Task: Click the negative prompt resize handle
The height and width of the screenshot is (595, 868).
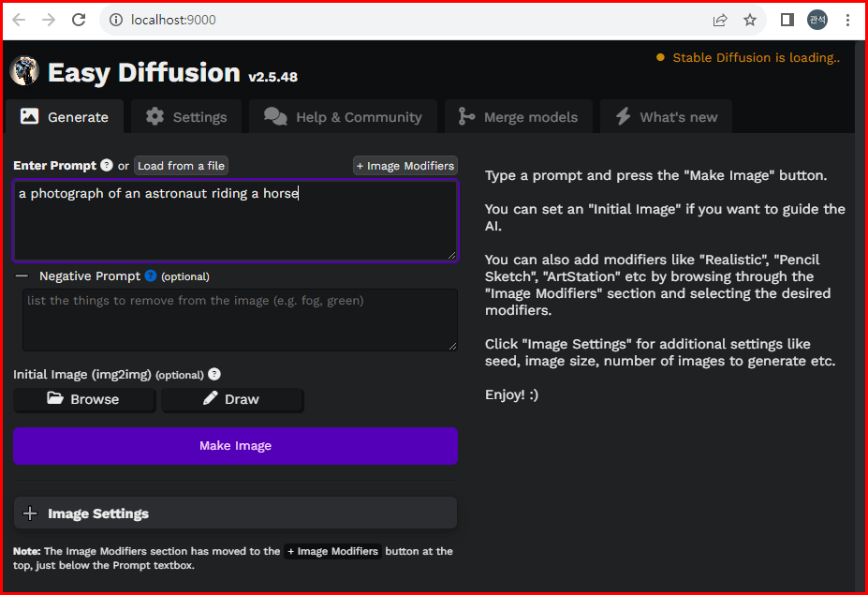Action: [451, 345]
